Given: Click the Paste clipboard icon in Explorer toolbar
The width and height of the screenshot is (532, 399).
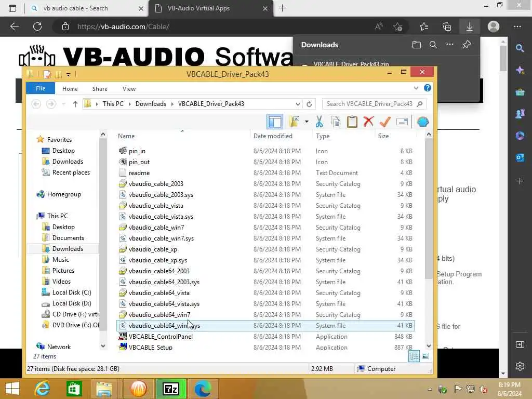Looking at the screenshot, I should tap(352, 122).
